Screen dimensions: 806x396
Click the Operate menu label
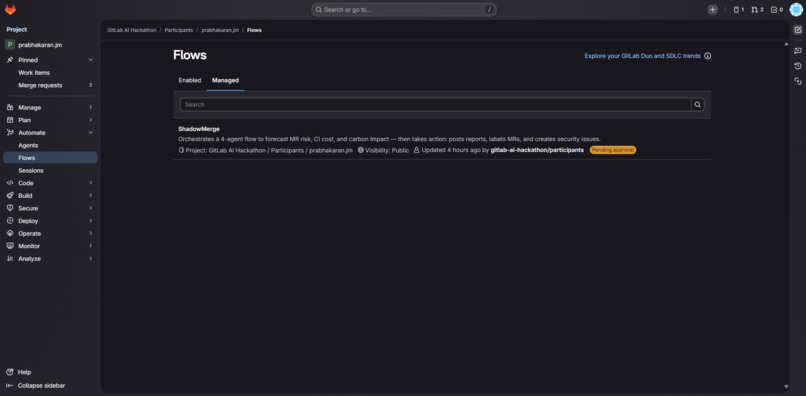coord(29,233)
